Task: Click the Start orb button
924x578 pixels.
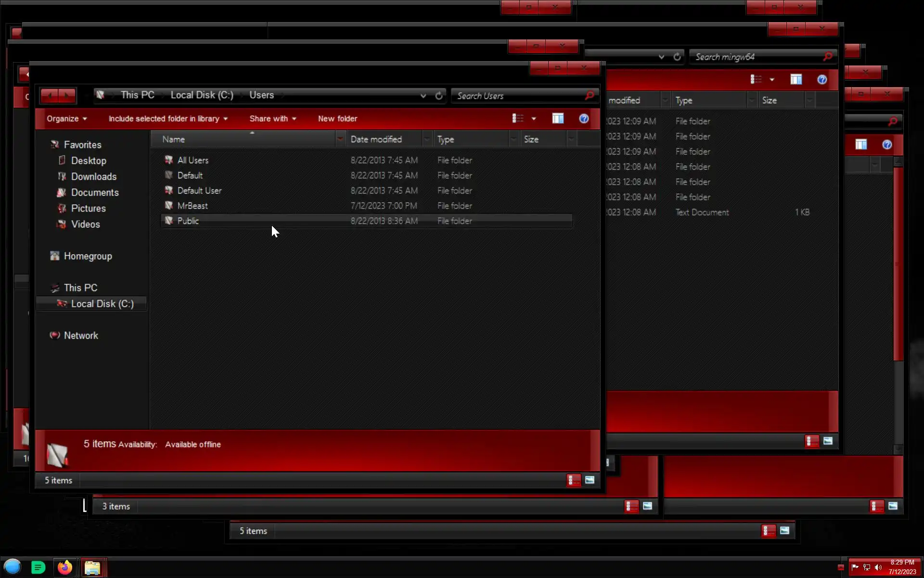Action: [13, 567]
